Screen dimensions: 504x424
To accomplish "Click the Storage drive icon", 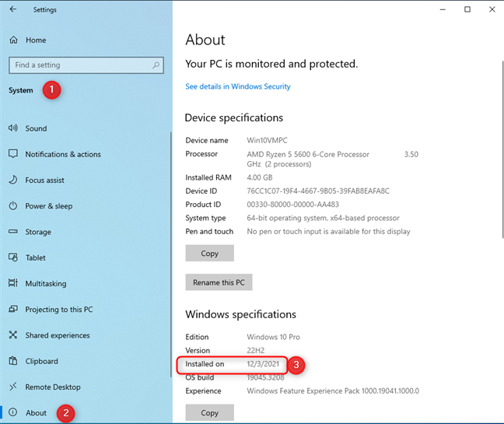I will [13, 231].
